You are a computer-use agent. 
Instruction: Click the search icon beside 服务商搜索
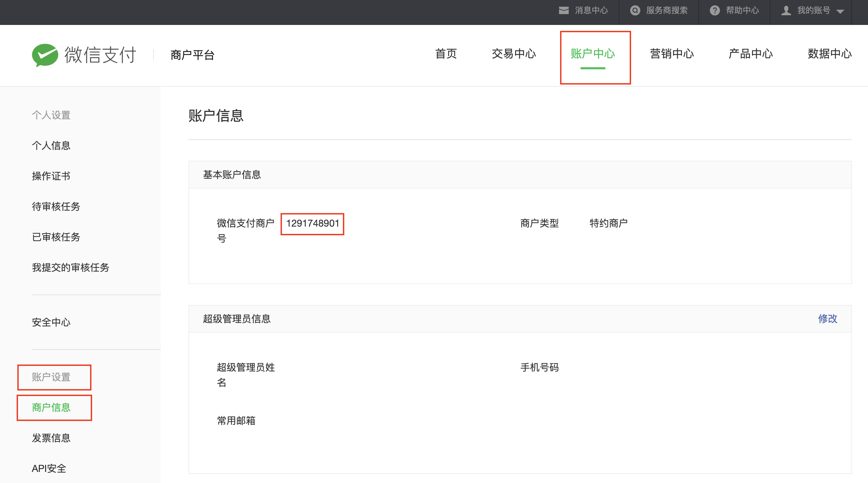click(635, 10)
